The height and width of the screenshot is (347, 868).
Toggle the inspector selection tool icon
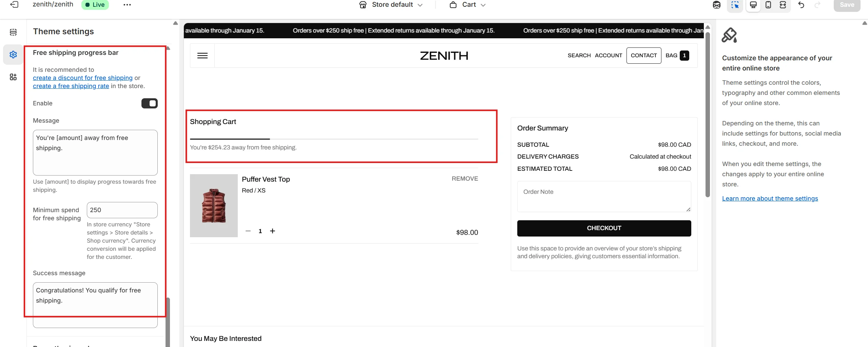(x=735, y=5)
